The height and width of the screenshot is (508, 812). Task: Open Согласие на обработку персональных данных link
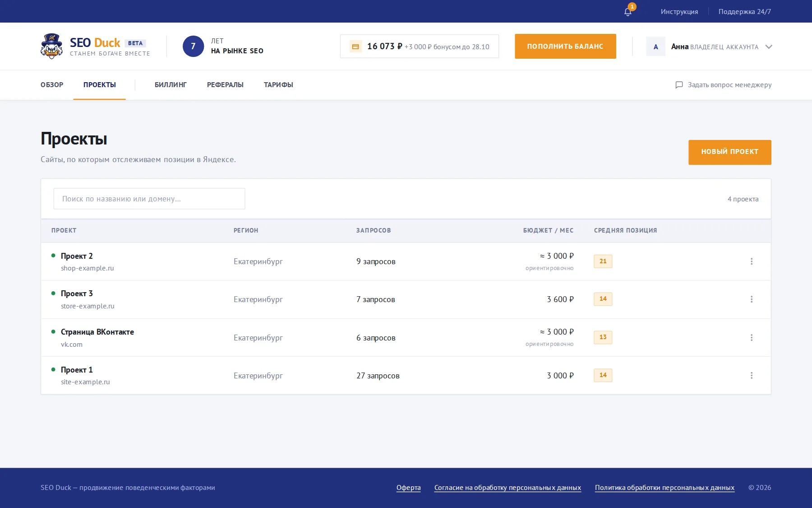point(507,488)
